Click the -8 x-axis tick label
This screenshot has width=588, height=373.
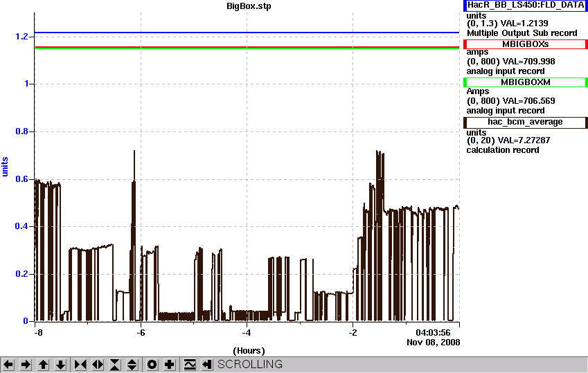38,333
